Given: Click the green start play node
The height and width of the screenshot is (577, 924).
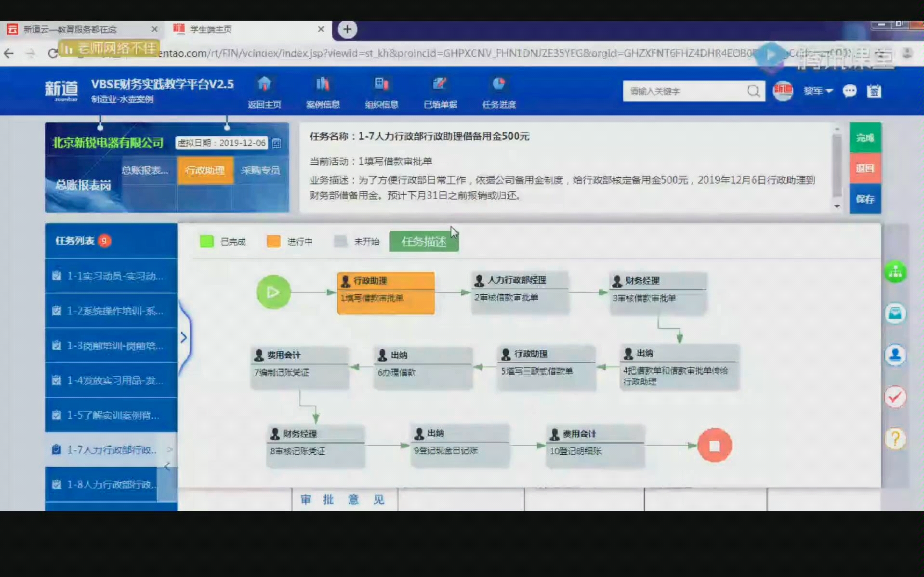Looking at the screenshot, I should pyautogui.click(x=273, y=292).
